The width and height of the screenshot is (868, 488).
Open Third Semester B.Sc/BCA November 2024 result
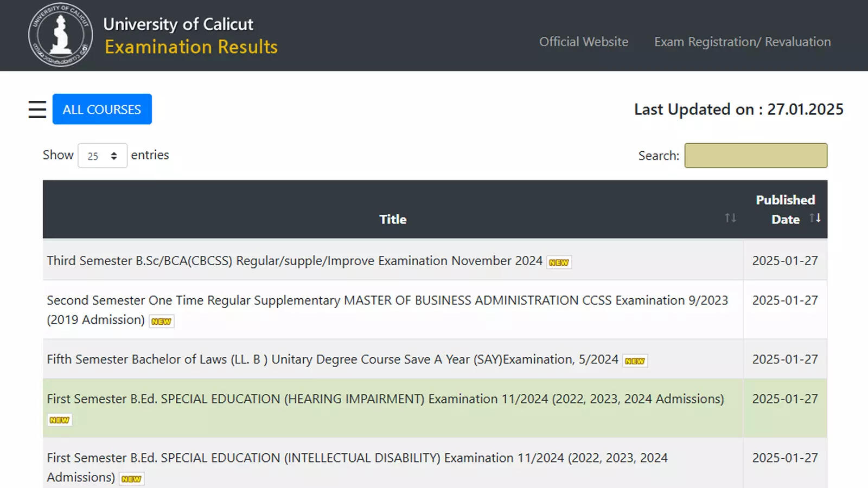pyautogui.click(x=293, y=260)
